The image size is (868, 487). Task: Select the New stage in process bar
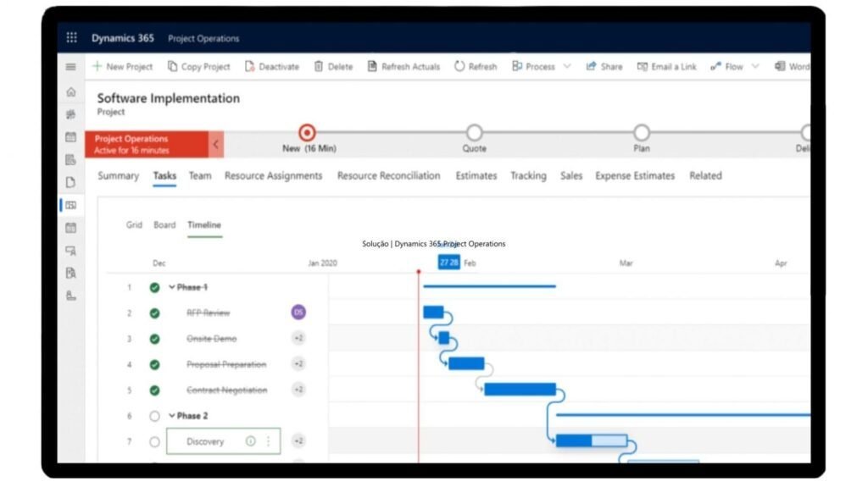[307, 133]
